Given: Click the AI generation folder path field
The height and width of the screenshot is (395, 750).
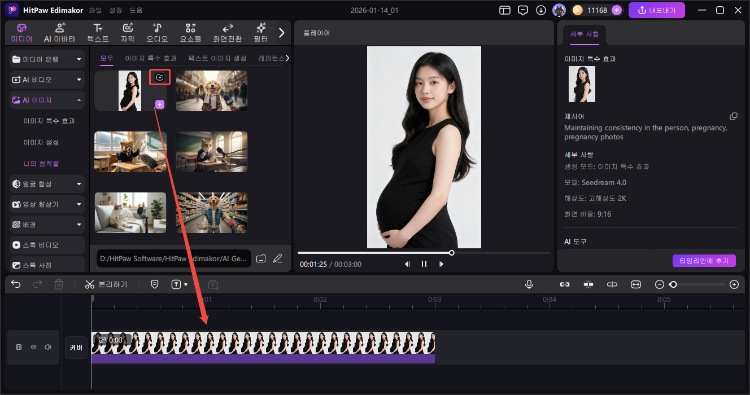Looking at the screenshot, I should pyautogui.click(x=173, y=259).
